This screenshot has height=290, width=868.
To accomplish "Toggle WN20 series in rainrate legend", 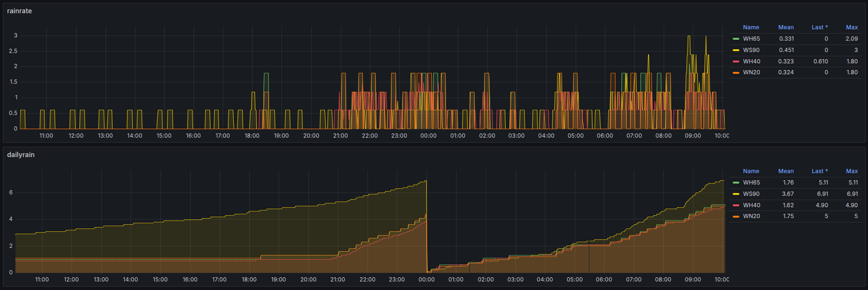I will [x=751, y=72].
